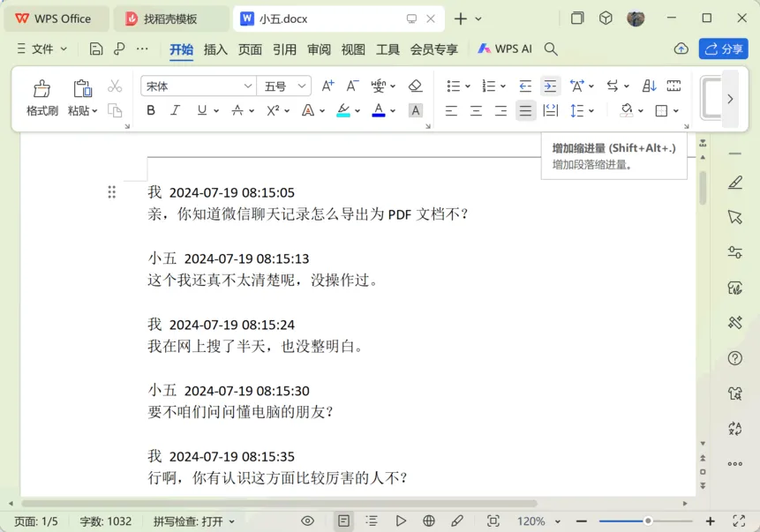The height and width of the screenshot is (532, 760).
Task: Switch to the 视图 tab
Action: click(x=353, y=49)
